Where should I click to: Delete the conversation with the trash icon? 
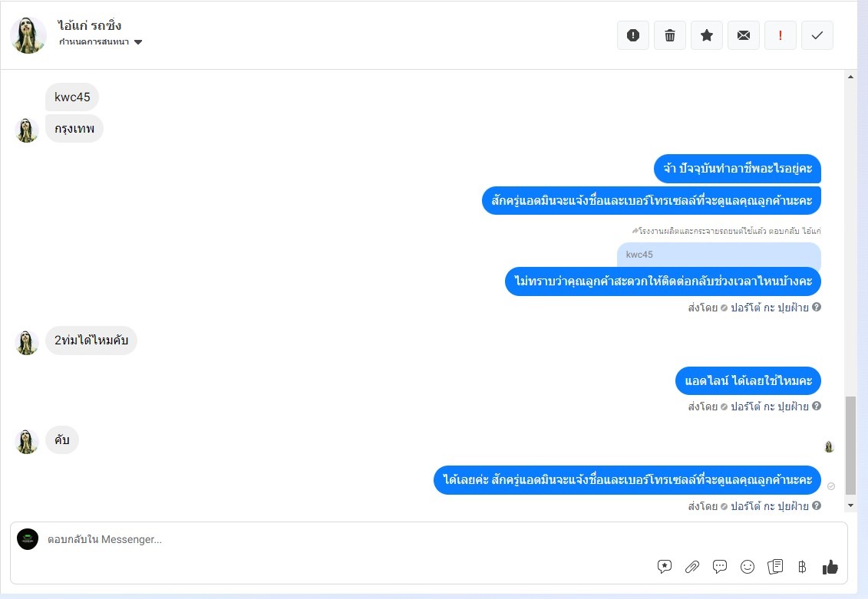[x=670, y=35]
